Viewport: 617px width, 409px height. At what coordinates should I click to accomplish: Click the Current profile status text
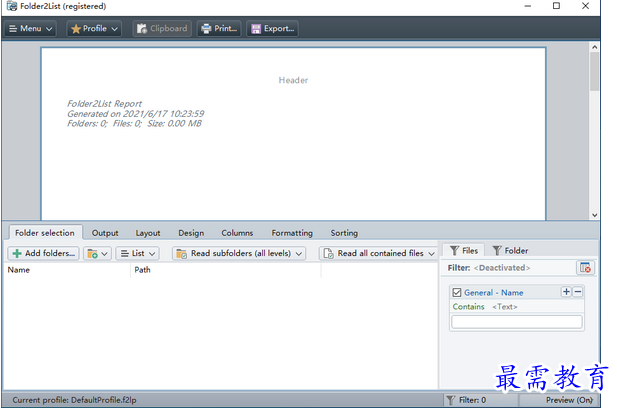pyautogui.click(x=74, y=400)
